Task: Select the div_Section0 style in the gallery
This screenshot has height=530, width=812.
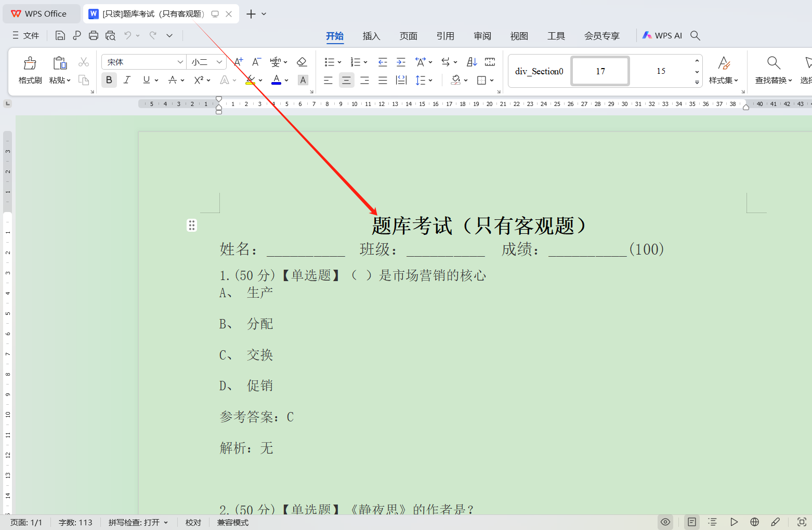Action: [539, 71]
